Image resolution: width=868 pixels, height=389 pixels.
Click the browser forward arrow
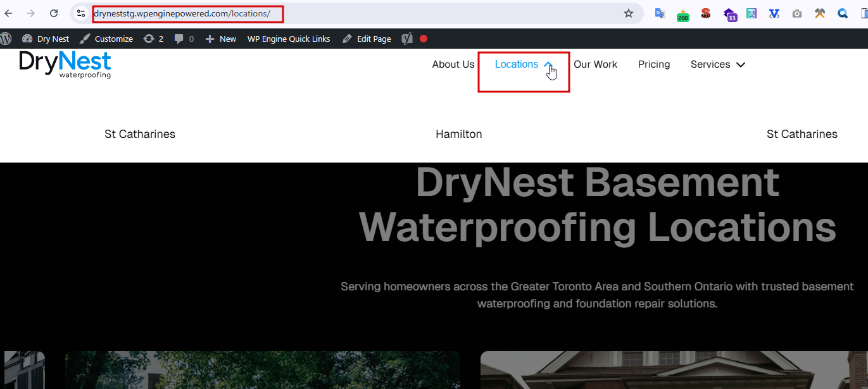click(x=31, y=13)
